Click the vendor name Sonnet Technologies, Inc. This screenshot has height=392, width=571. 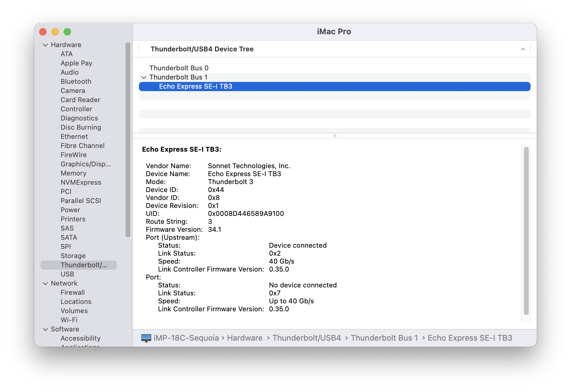tap(249, 166)
